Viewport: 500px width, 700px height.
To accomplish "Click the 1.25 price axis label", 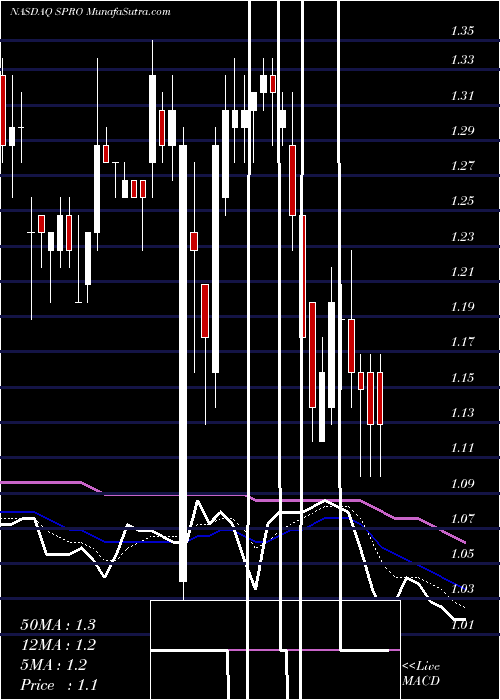I will coord(462,200).
